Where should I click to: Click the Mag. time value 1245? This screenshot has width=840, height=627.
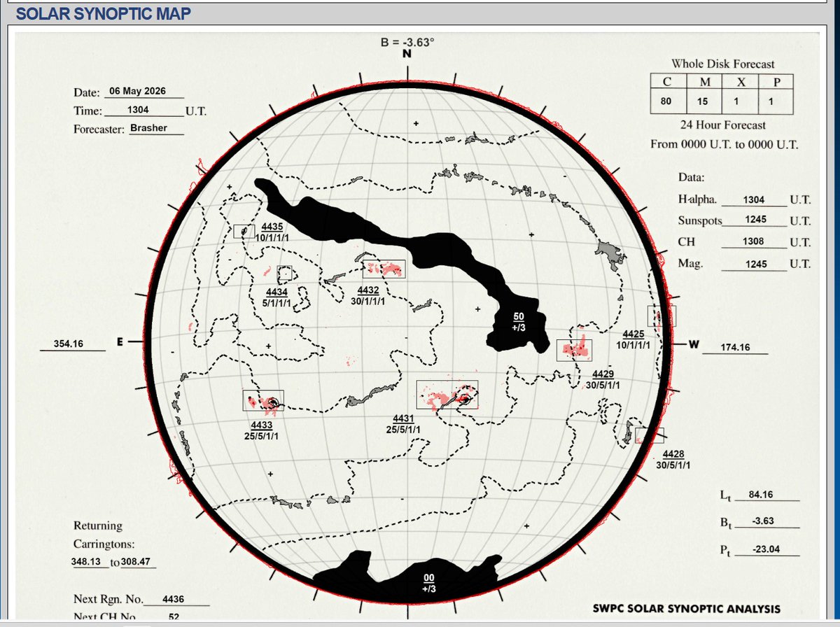[x=756, y=264]
